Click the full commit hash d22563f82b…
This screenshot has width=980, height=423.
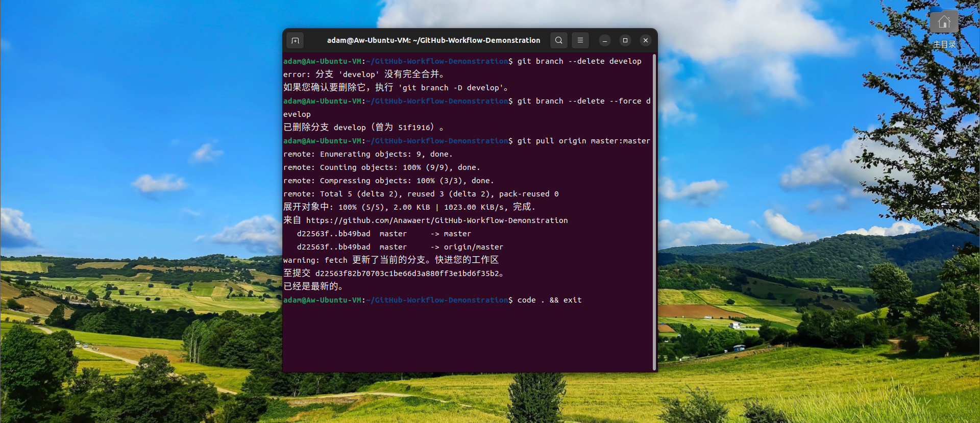pos(407,273)
